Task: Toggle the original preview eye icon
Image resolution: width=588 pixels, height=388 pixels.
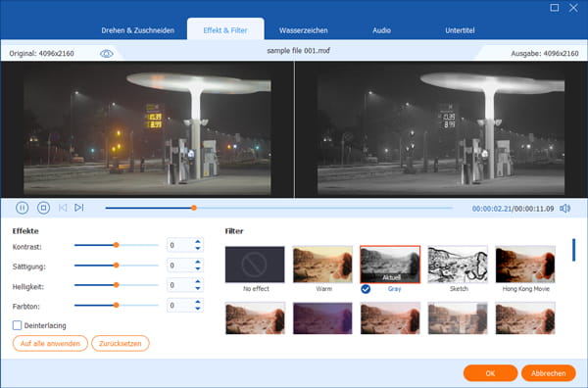Action: click(107, 54)
